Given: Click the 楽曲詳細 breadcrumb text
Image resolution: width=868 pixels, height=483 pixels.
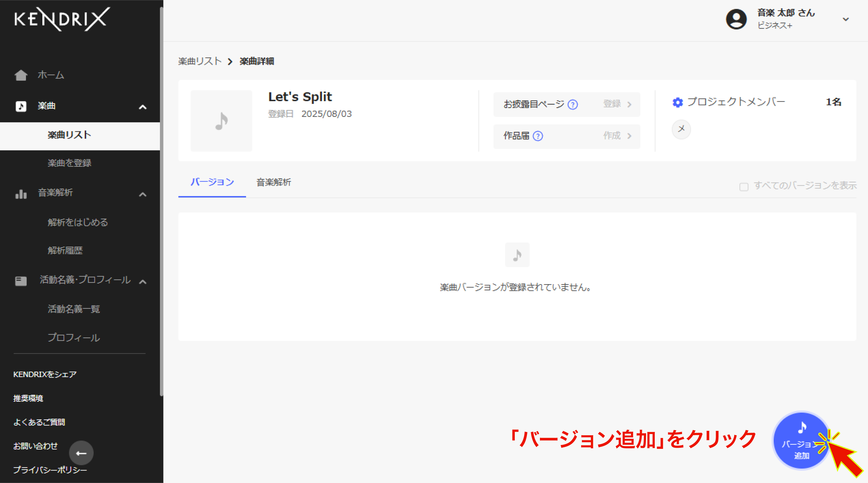Looking at the screenshot, I should click(x=257, y=61).
